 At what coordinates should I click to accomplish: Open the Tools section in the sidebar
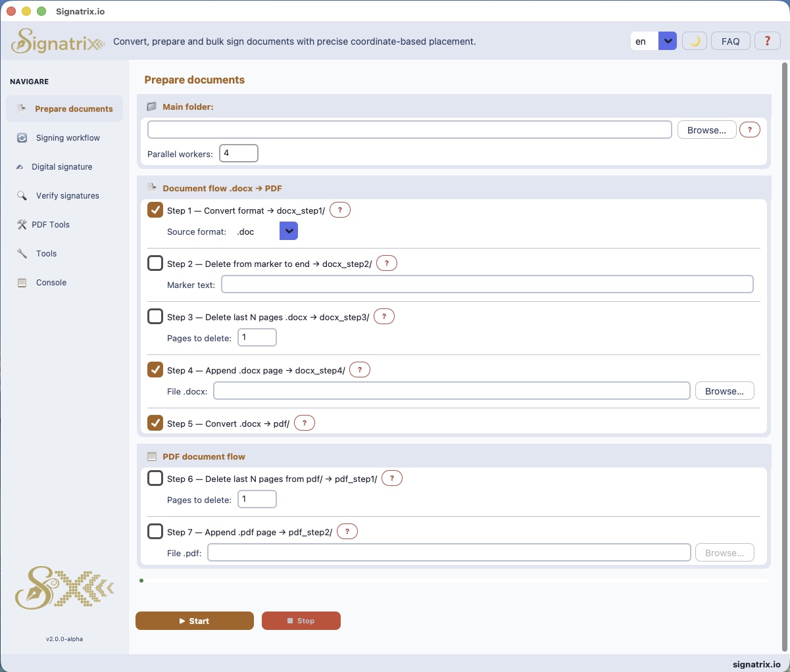coord(46,253)
